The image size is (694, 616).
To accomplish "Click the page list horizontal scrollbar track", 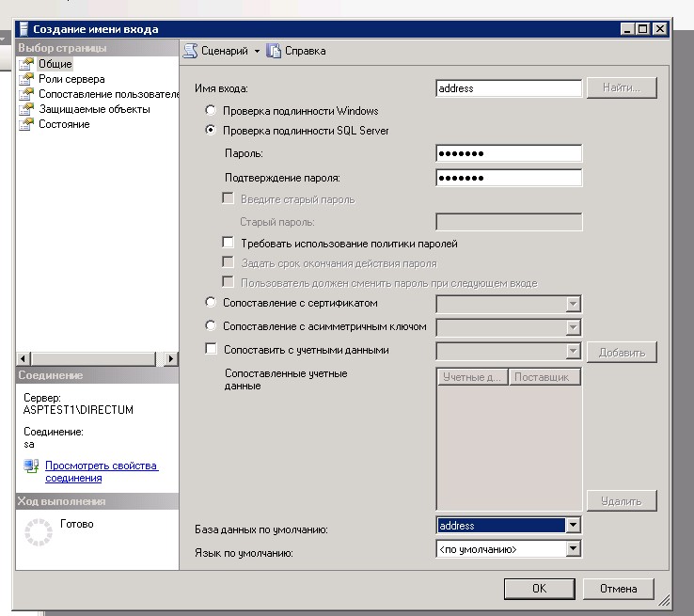I will (94, 358).
